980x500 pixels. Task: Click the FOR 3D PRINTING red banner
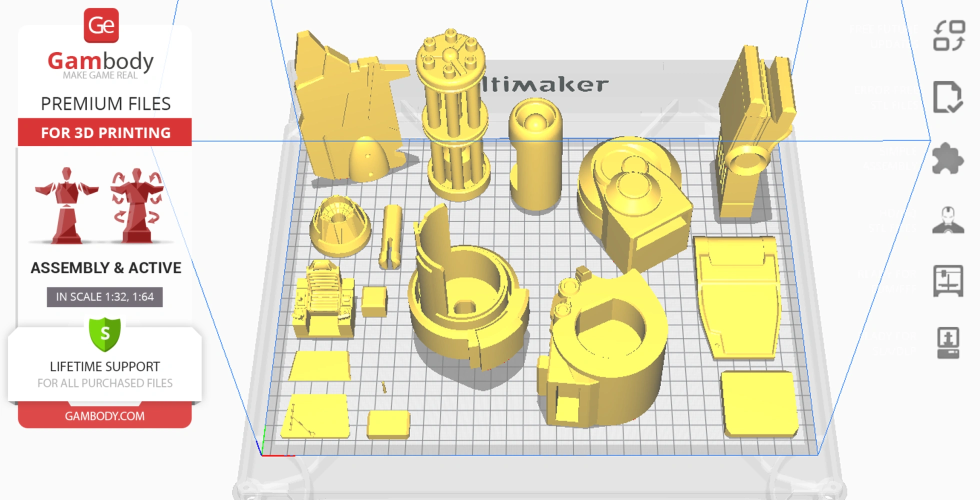click(105, 132)
